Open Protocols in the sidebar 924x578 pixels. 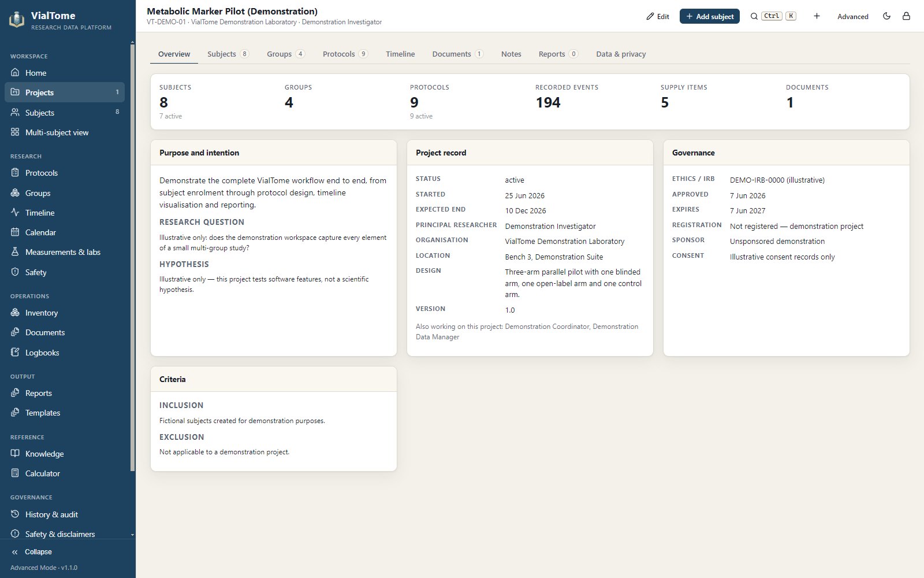[x=65, y=173]
